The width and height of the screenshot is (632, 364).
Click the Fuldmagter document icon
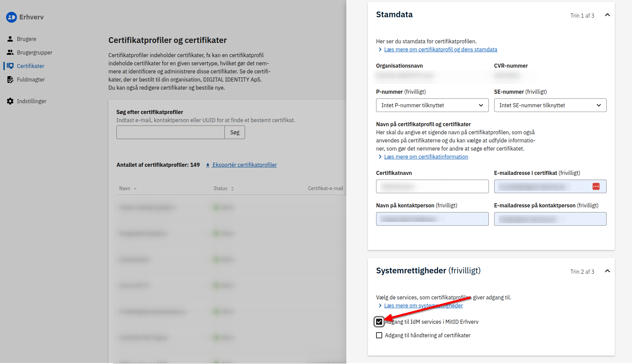click(x=10, y=79)
